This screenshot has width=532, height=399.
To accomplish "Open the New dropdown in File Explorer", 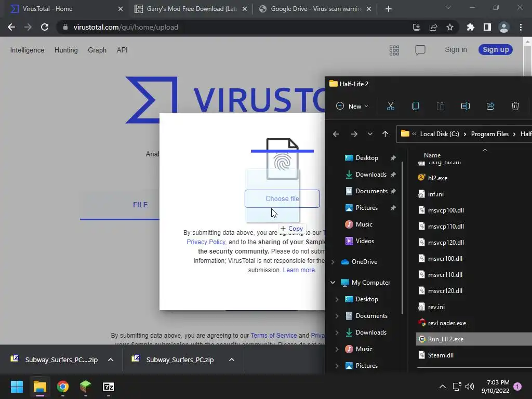I will (352, 106).
